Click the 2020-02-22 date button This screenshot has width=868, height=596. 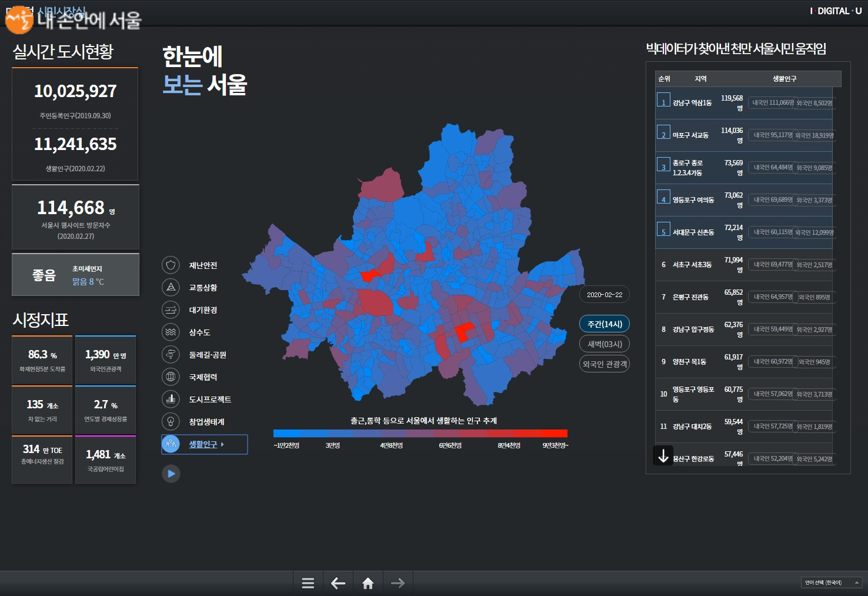click(605, 295)
